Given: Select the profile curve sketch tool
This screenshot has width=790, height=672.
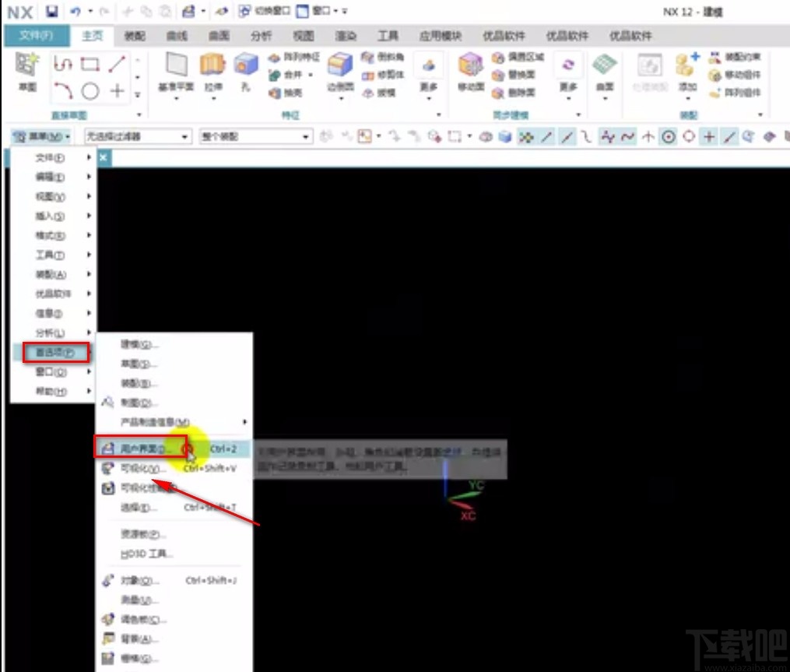Looking at the screenshot, I should pos(63,64).
